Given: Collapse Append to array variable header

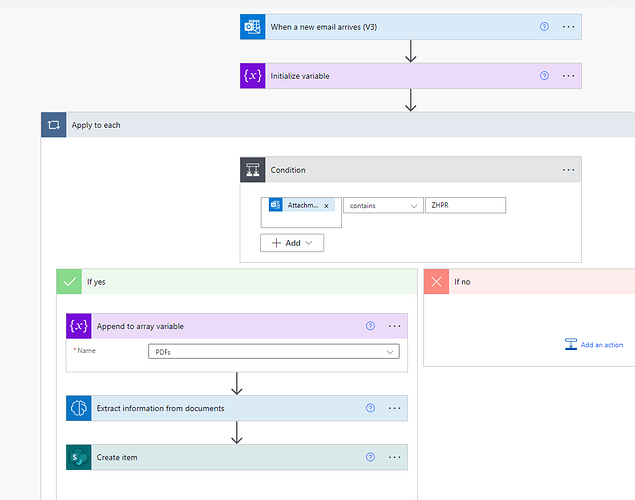Looking at the screenshot, I should (x=237, y=326).
